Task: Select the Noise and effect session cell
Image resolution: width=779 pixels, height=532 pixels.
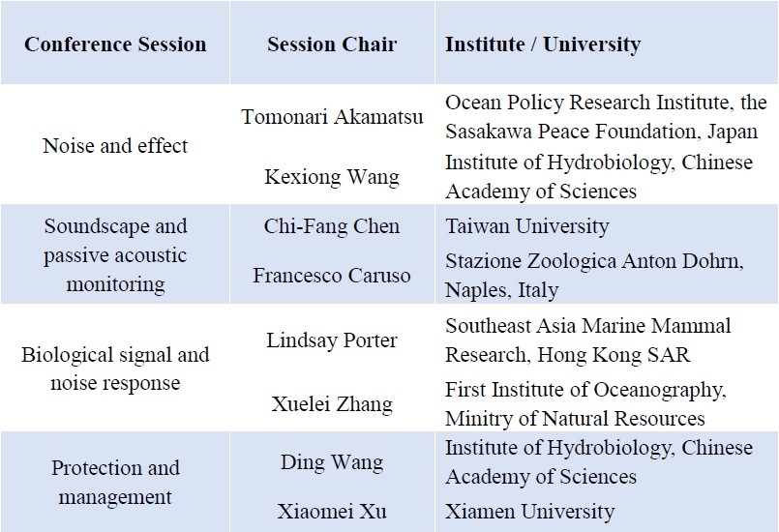Action: [115, 146]
